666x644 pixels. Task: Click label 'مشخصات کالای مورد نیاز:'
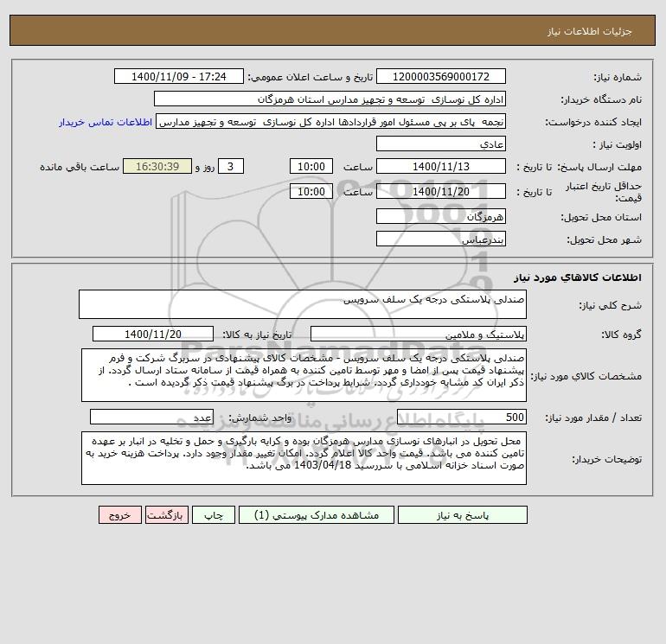(586, 376)
